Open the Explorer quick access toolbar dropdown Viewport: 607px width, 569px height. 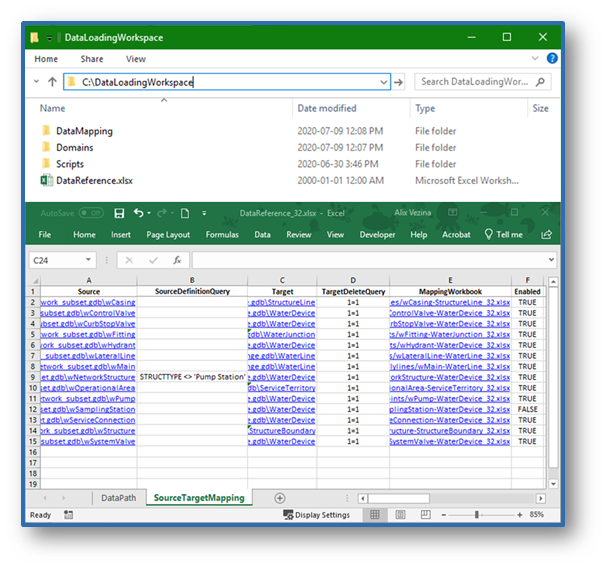[50, 38]
